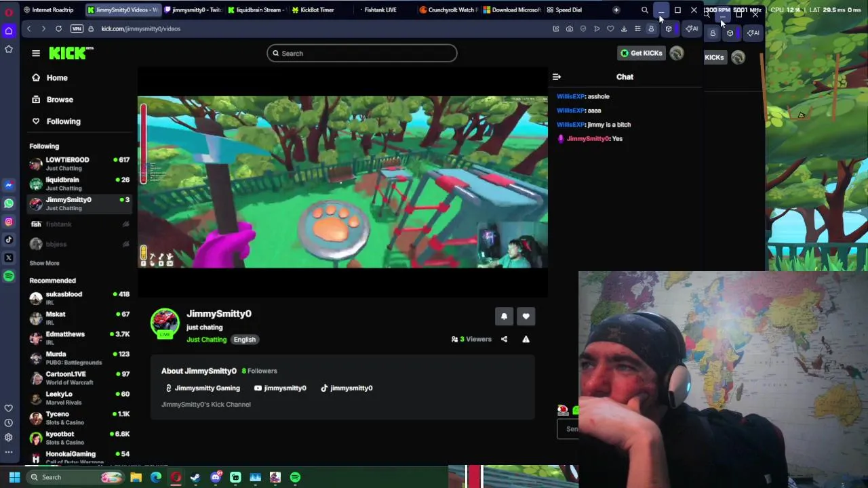
Task: Open a new browser tab
Action: coord(616,10)
